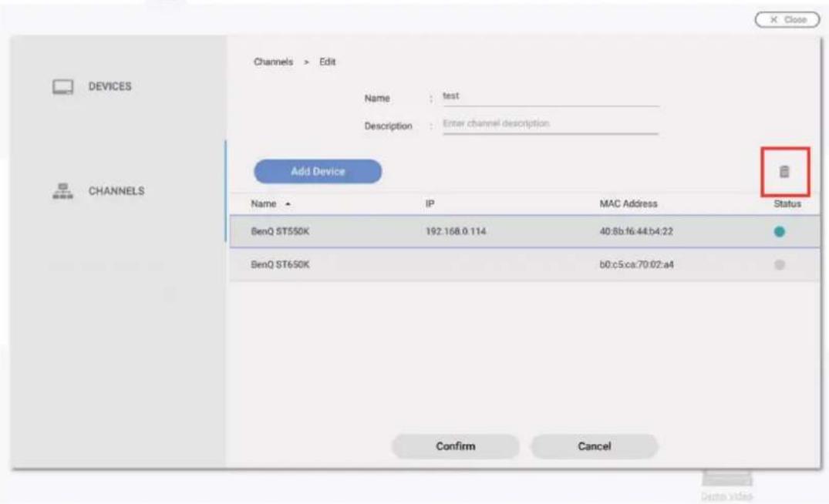Click the Name input field
829x504 pixels.
(x=551, y=96)
